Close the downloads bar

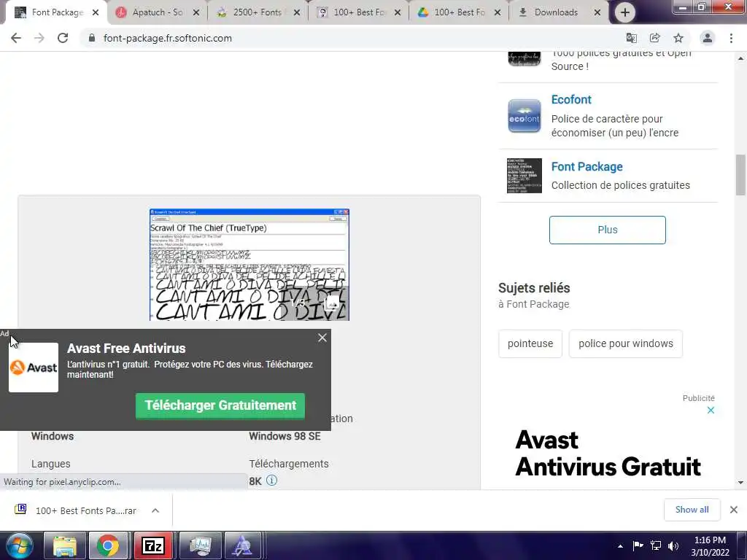pyautogui.click(x=734, y=510)
